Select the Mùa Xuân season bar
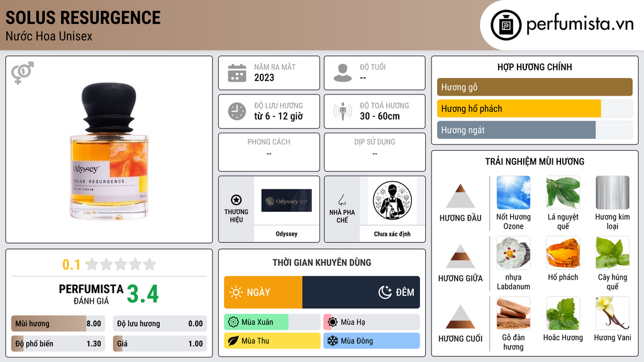Viewport: 644px width, 362px height. tap(272, 322)
